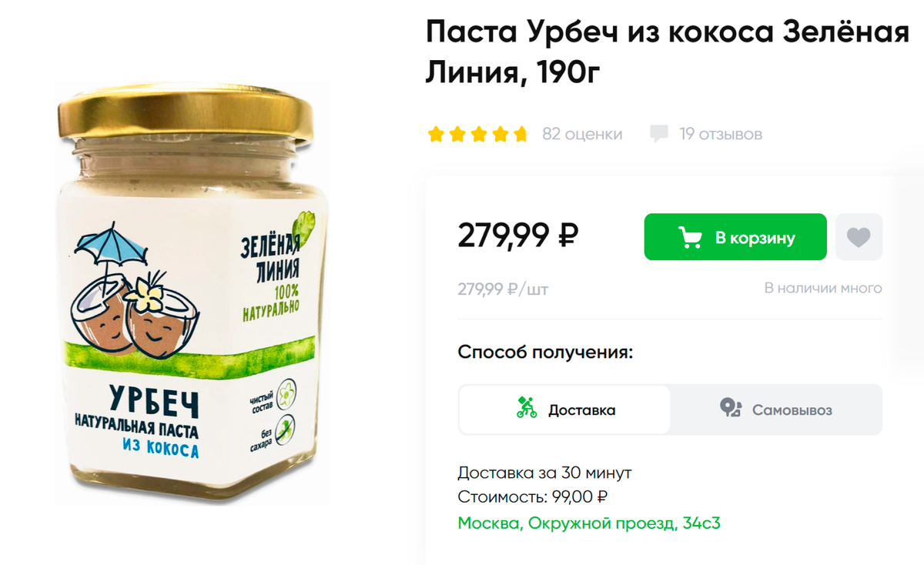924x565 pixels.
Task: Switch to the Самовывоз pickup option
Action: (x=776, y=410)
